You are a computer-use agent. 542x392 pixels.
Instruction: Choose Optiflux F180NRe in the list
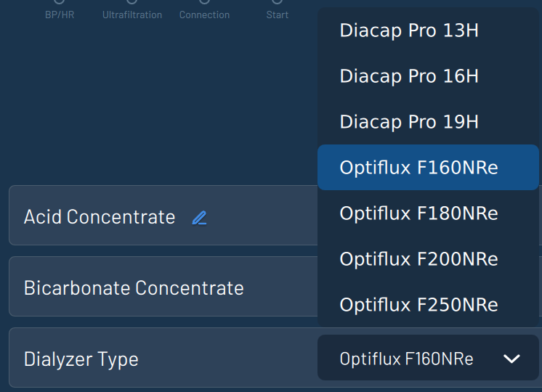click(419, 213)
